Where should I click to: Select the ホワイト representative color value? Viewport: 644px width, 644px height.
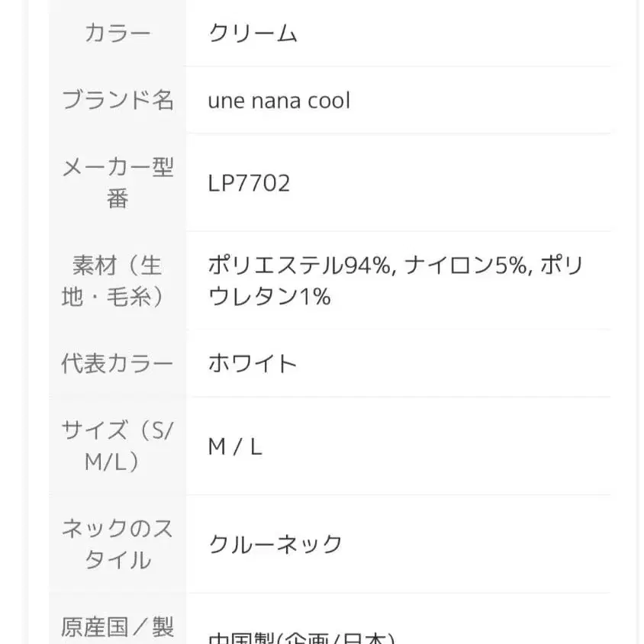tap(253, 363)
